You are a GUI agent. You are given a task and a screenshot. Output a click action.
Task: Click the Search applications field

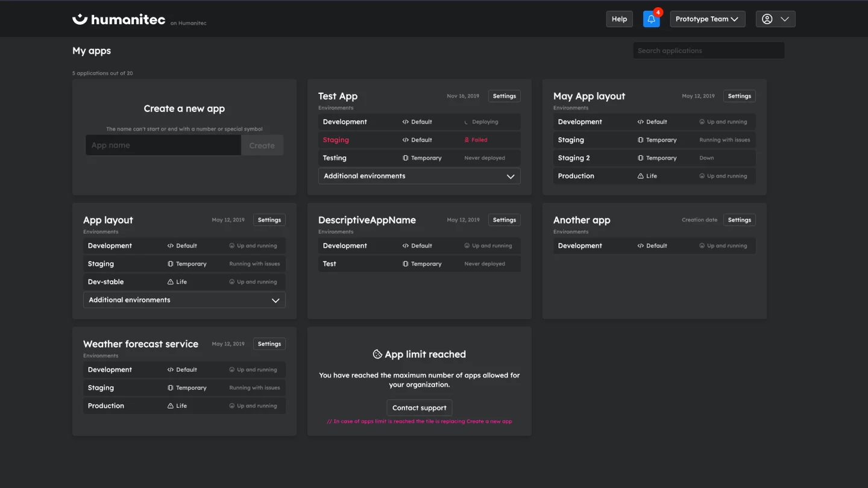click(708, 50)
